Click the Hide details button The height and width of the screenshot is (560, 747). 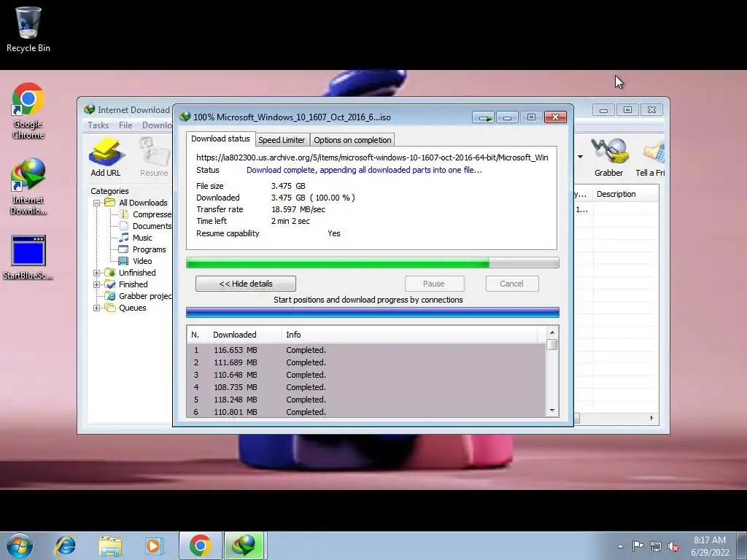[x=246, y=284]
